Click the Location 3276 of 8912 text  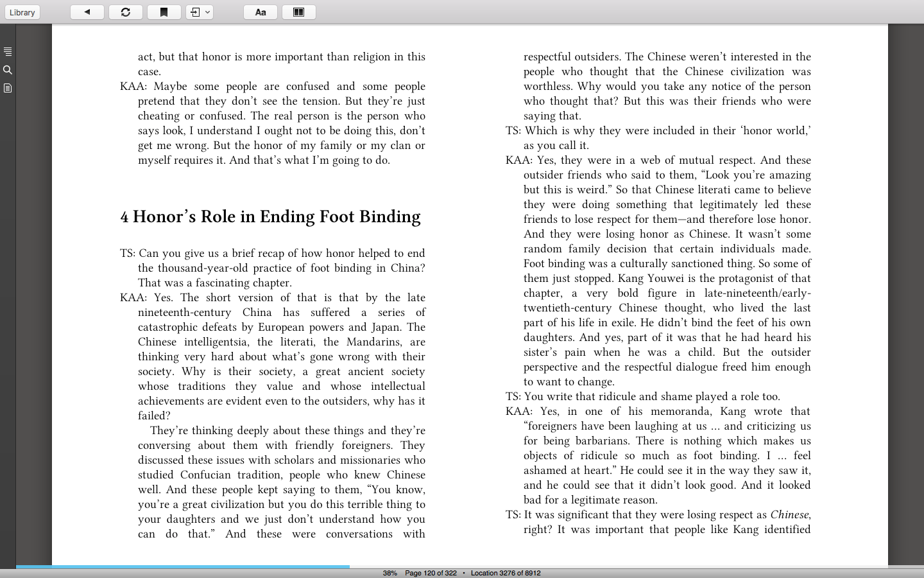506,573
